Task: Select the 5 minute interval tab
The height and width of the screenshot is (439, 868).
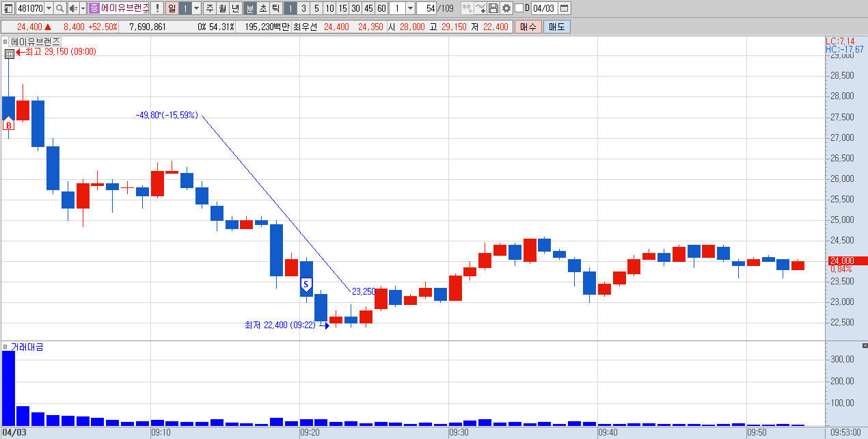Action: click(x=316, y=8)
